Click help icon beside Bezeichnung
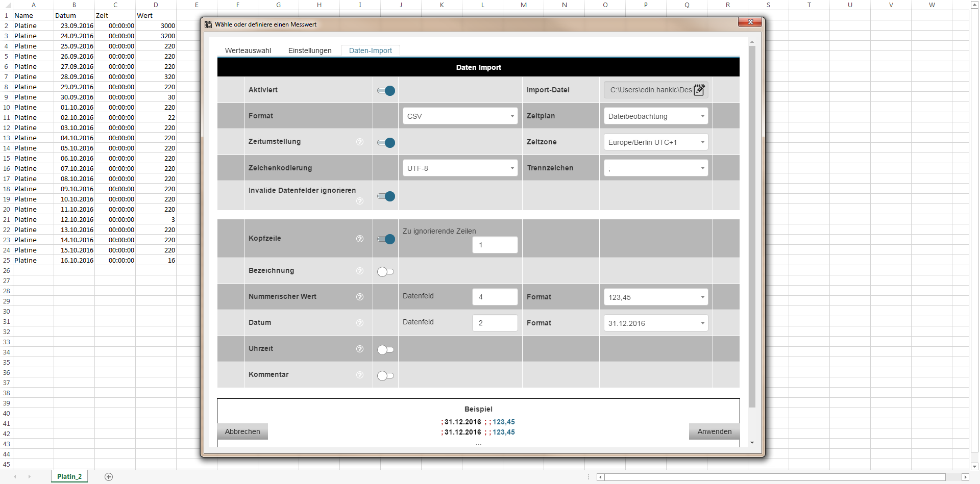The height and width of the screenshot is (484, 980). (x=360, y=271)
